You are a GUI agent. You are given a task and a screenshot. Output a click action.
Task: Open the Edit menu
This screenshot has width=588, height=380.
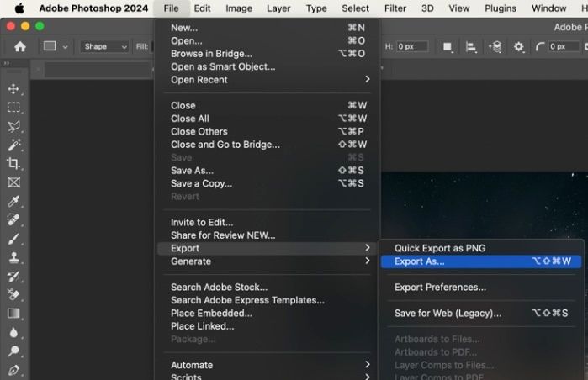click(x=202, y=8)
